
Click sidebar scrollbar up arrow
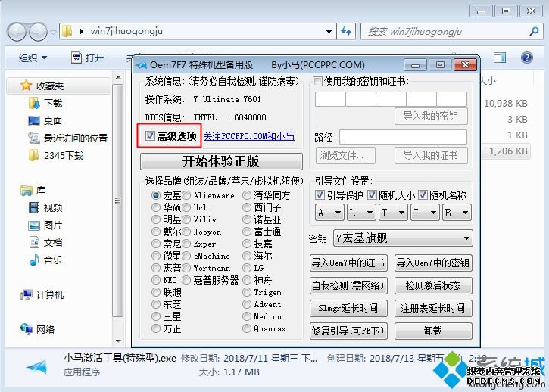tap(118, 77)
